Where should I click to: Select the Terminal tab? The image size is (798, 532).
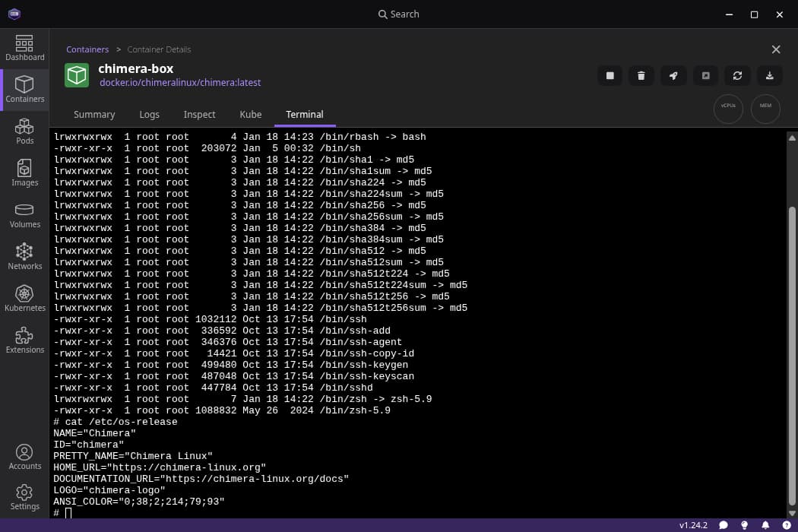point(304,115)
